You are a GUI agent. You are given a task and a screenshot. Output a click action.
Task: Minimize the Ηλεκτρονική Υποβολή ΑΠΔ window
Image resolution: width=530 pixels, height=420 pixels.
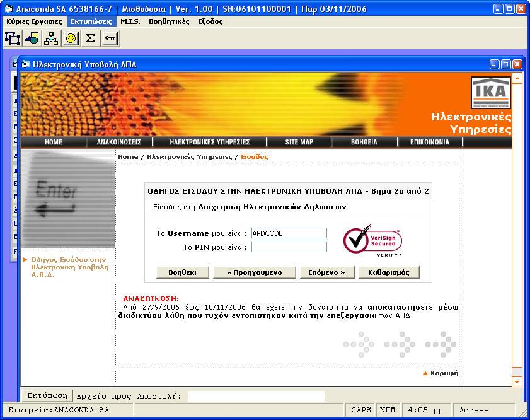coord(495,64)
